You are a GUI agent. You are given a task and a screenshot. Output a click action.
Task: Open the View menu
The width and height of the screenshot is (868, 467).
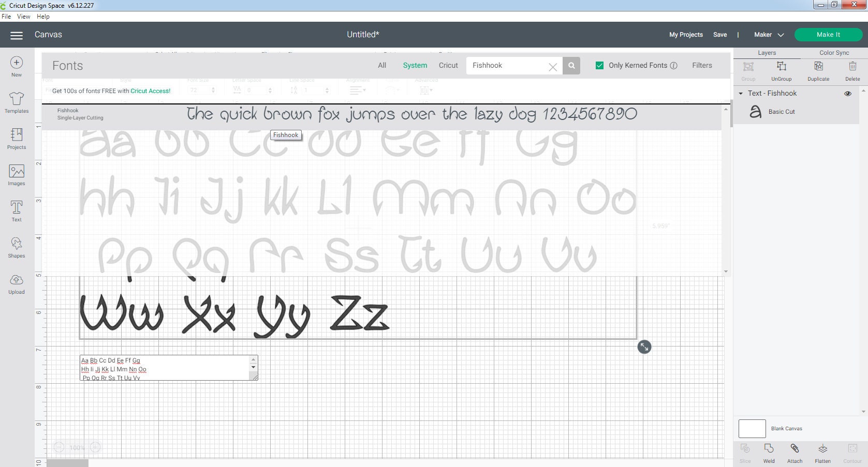point(23,16)
